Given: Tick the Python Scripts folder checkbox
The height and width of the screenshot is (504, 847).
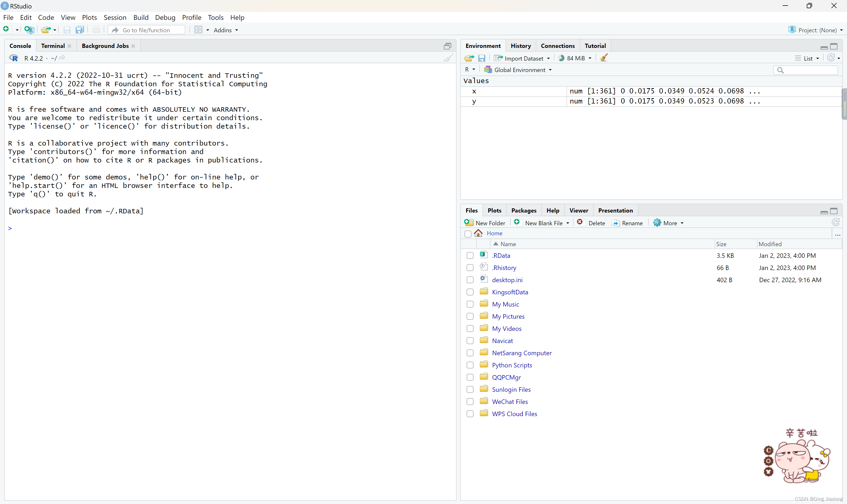Looking at the screenshot, I should tap(470, 365).
